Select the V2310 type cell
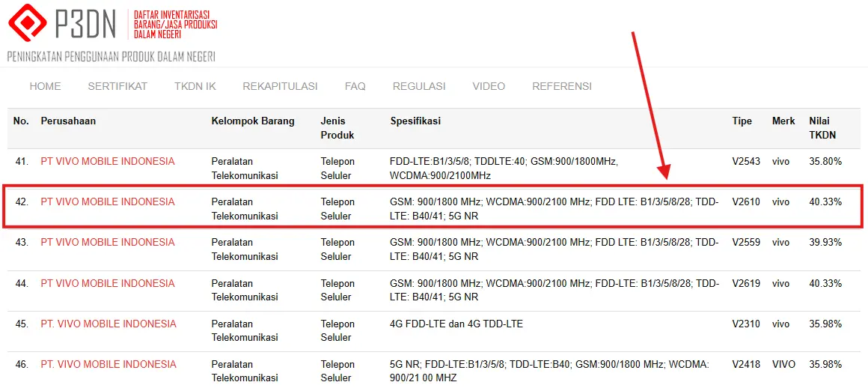Viewport: 868px width, 391px height. pyautogui.click(x=746, y=324)
